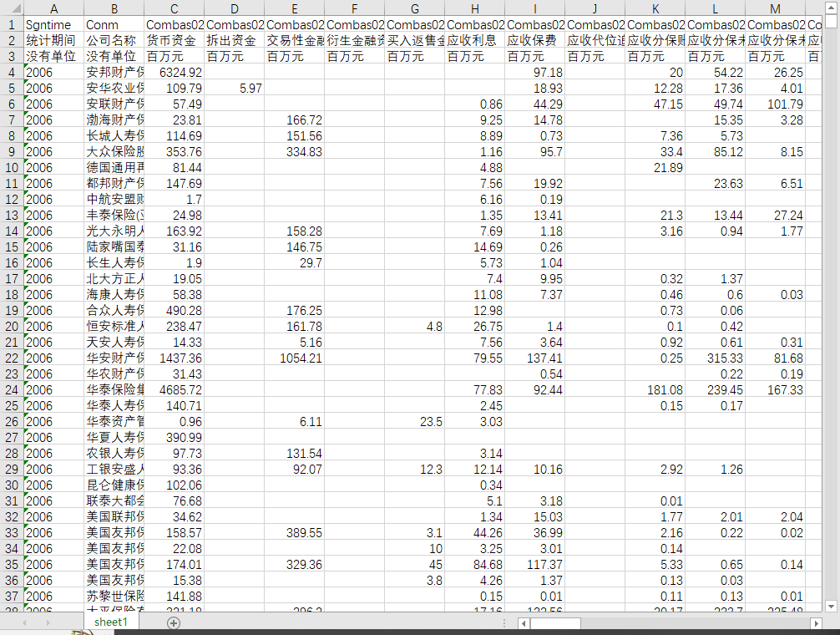This screenshot has height=635, width=840.
Task: Click cell with value 1054.21
Action: click(294, 358)
